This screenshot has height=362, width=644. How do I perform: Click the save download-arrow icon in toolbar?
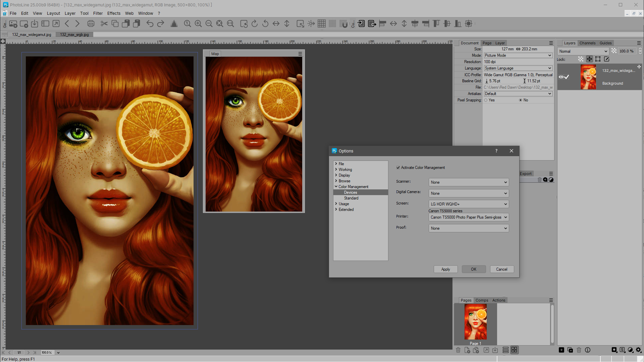click(x=35, y=24)
